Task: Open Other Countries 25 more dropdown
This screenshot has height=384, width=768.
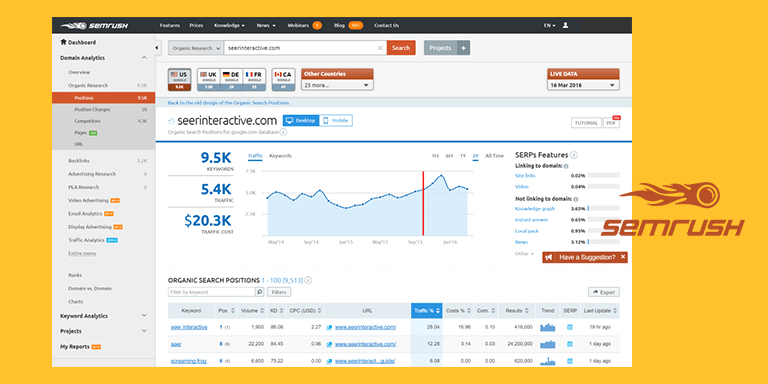Action: coord(337,85)
